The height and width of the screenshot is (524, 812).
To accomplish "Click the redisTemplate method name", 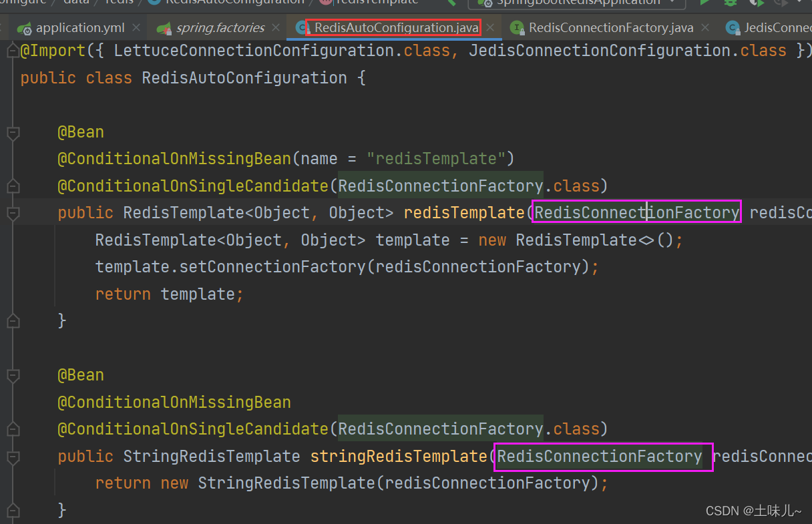I will 464,213.
